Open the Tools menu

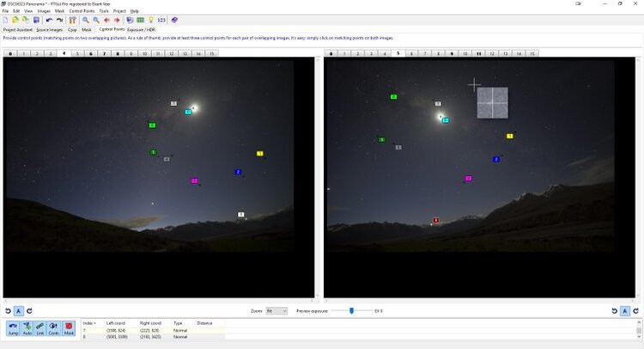(104, 11)
